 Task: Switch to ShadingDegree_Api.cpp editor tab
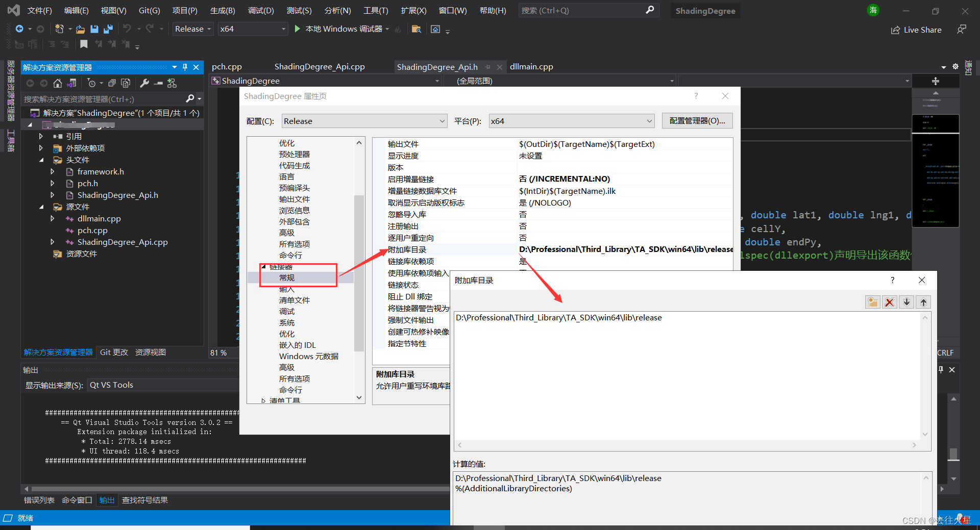(x=320, y=67)
